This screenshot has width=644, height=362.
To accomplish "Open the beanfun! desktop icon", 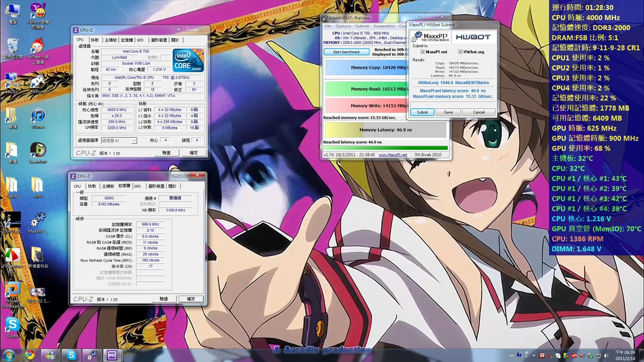I will coord(38,153).
